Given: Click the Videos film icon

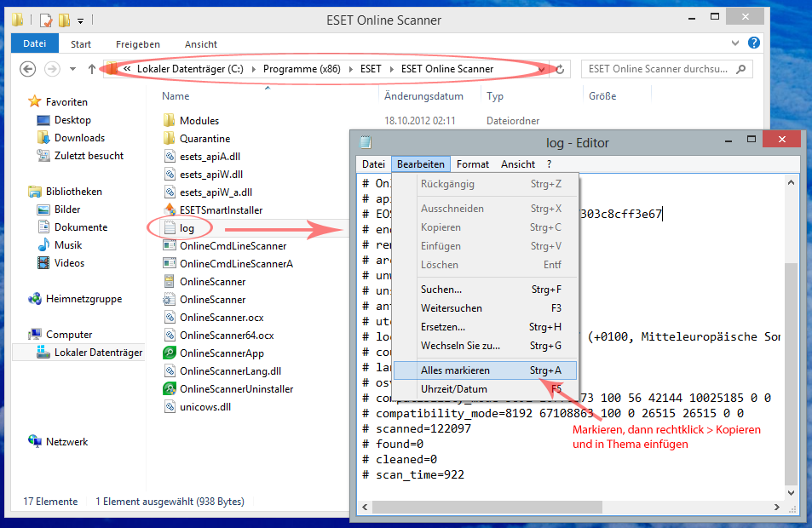Looking at the screenshot, I should (43, 263).
